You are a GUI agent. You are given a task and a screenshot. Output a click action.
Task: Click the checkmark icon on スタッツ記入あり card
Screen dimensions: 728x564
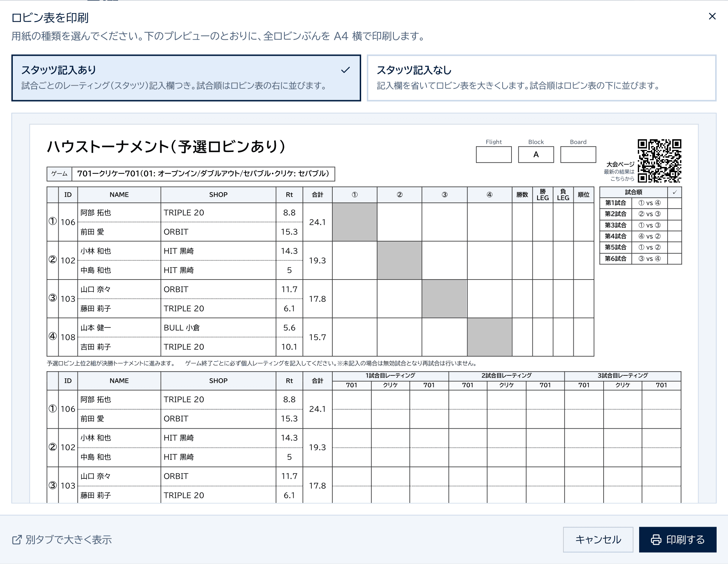pyautogui.click(x=346, y=70)
